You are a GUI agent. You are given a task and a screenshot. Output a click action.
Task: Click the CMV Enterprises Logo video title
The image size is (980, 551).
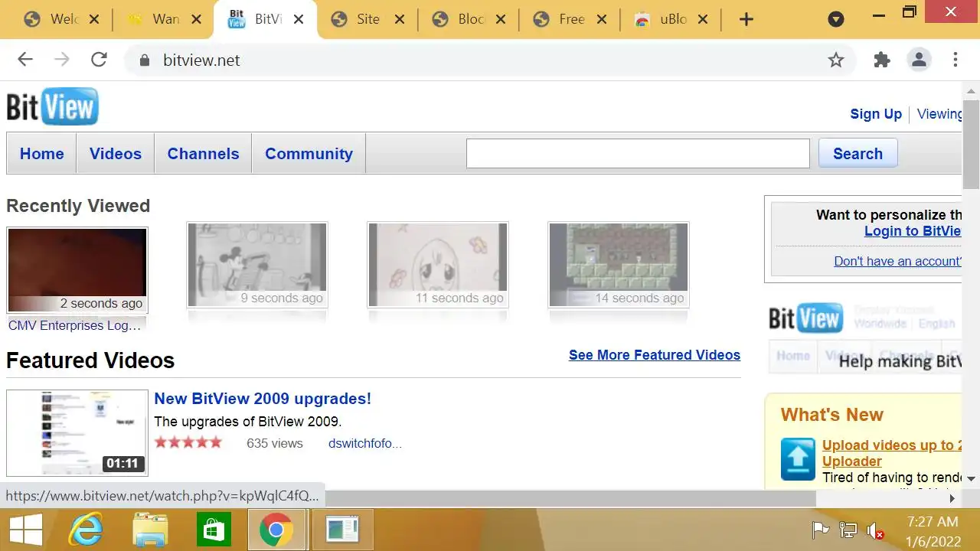click(75, 325)
